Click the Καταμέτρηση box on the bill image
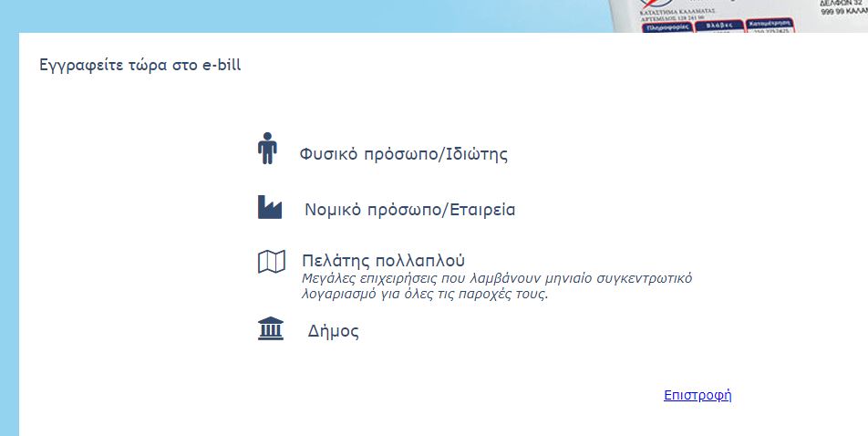 point(767,26)
